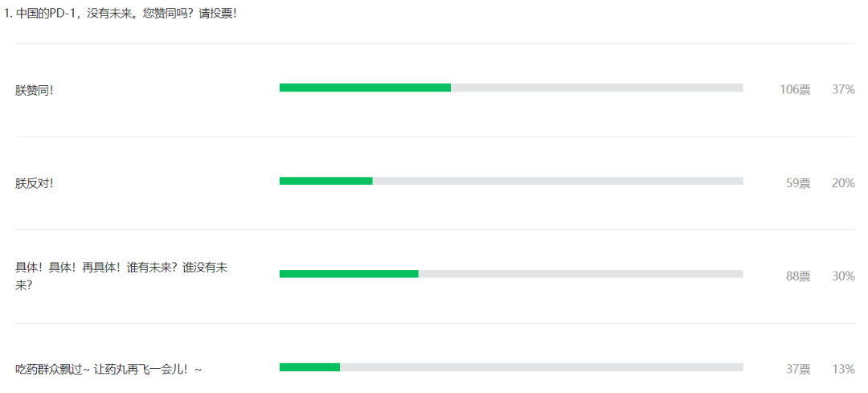Click the gray unfilled part of 朕反对 bar
This screenshot has width=868, height=393.
(558, 181)
